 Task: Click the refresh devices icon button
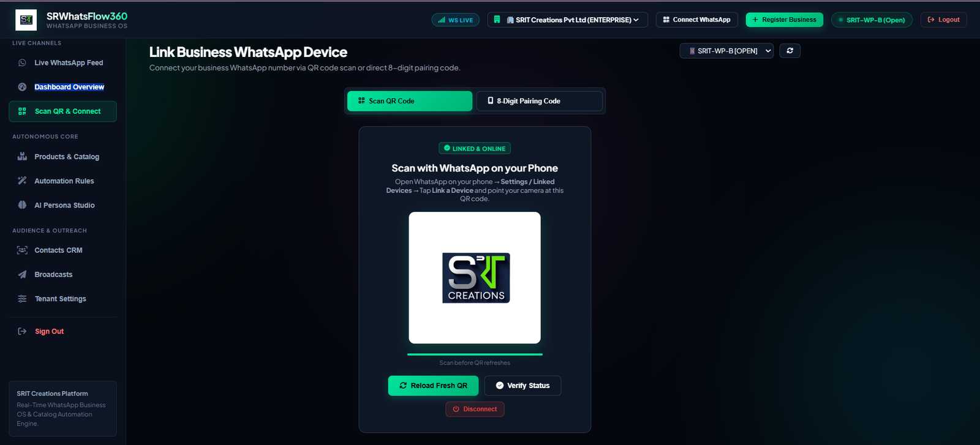790,51
